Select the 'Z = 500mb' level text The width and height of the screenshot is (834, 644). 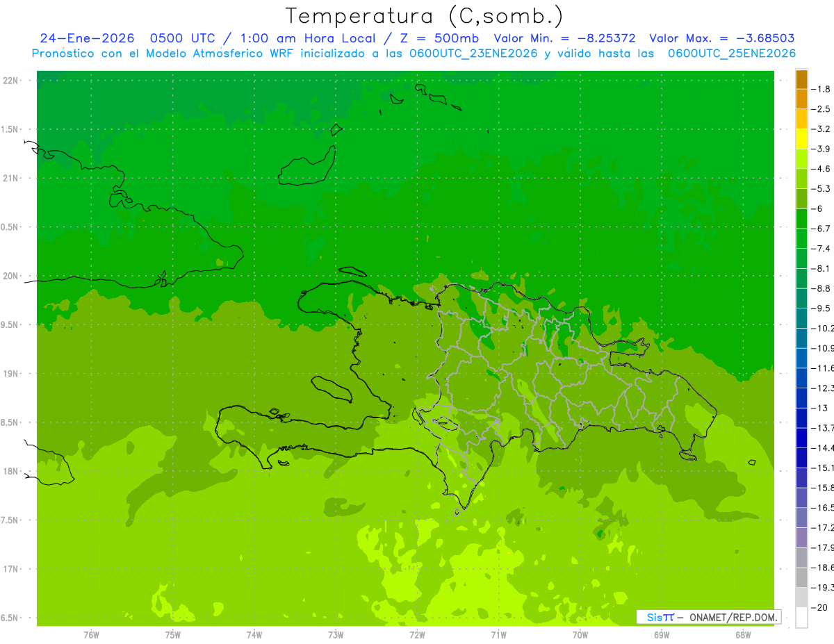coord(437,38)
